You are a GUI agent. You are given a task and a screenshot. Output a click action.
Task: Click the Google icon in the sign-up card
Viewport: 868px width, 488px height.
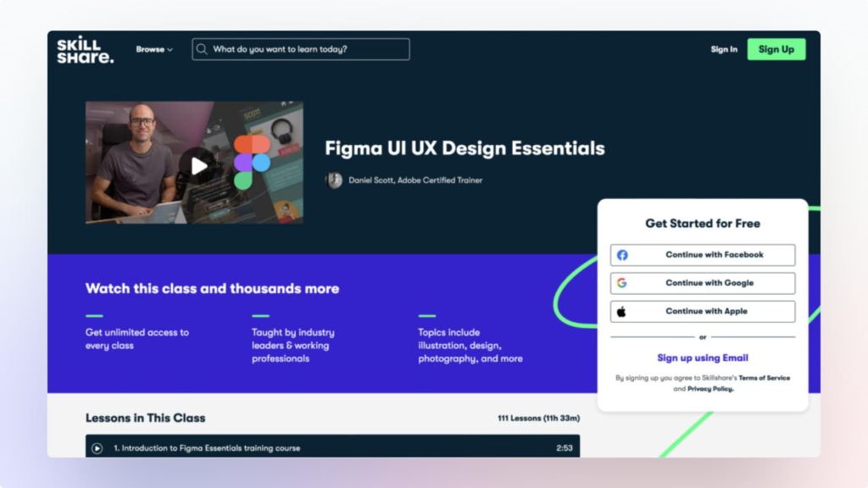click(623, 283)
